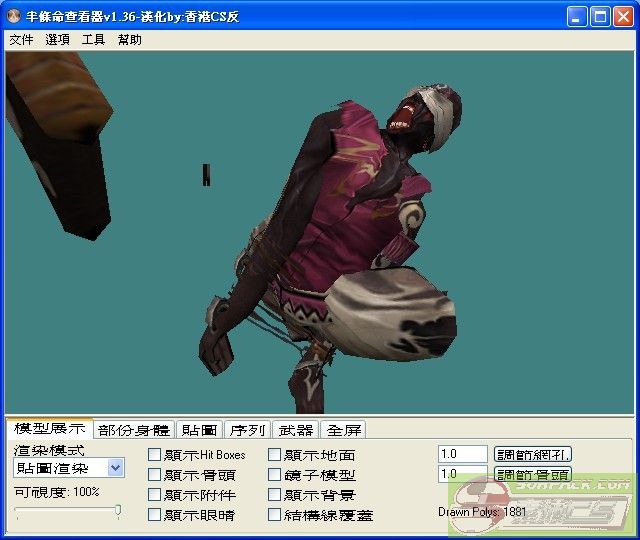Viewport: 640px width, 540px height.
Task: Enable the 顯示Hit Boxes checkbox
Action: (x=154, y=455)
